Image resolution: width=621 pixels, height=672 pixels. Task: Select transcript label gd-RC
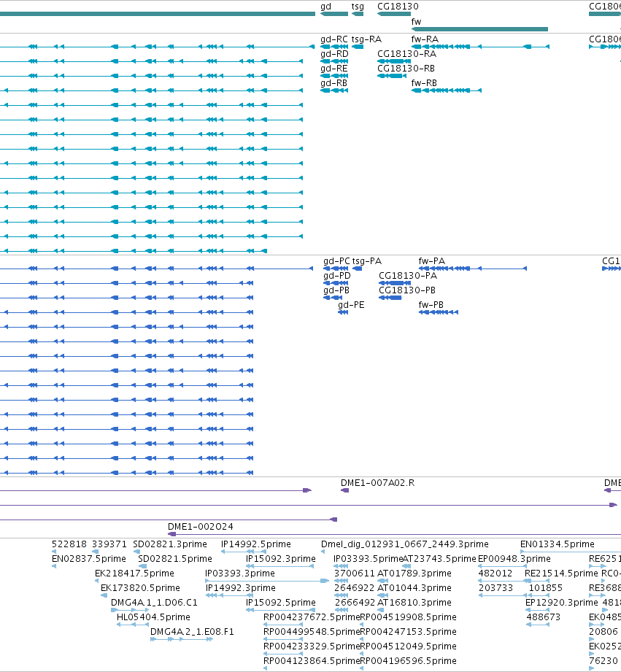click(x=334, y=39)
